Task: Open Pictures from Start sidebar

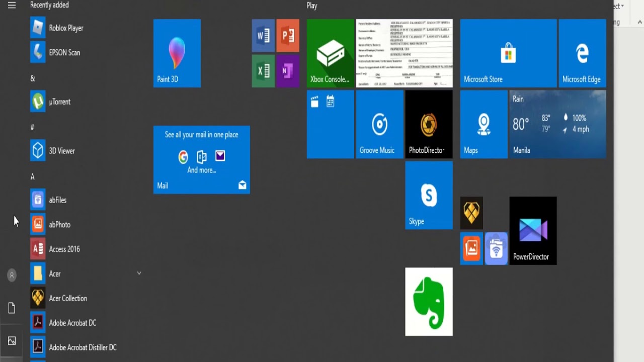Action: tap(12, 341)
